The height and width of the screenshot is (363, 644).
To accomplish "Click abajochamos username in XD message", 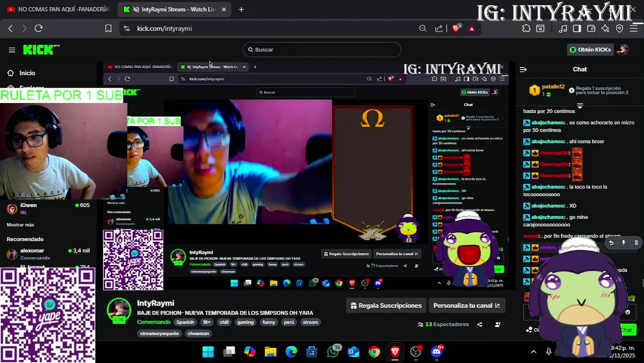I will coord(548,206).
